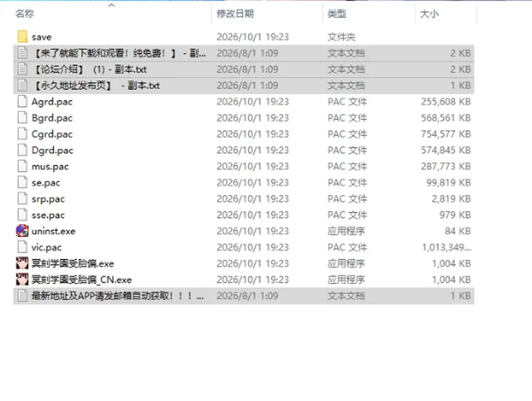Viewport: 532px width, 401px height.
Task: Click the se.pac file icon
Action: click(x=22, y=182)
